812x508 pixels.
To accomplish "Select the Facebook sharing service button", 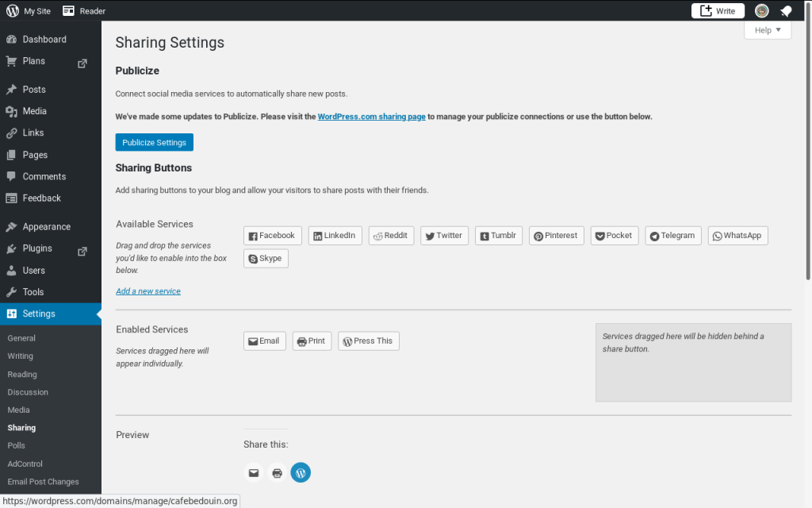I will 272,236.
